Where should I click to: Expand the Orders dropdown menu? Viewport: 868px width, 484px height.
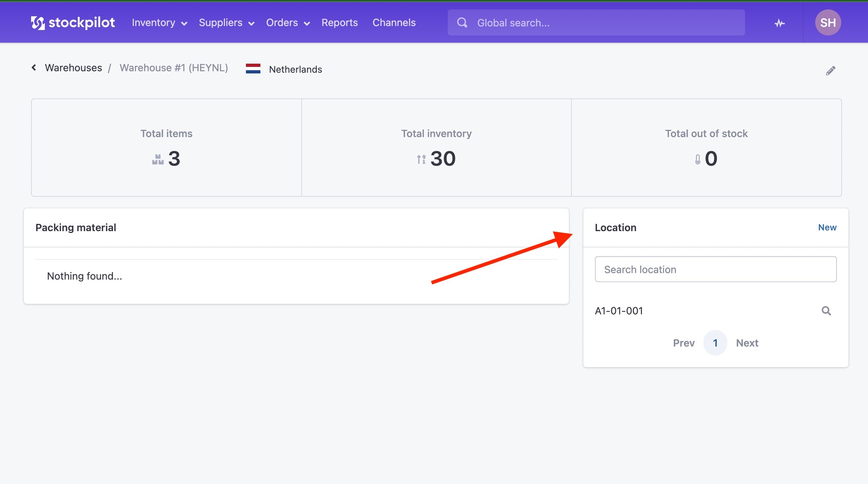288,23
